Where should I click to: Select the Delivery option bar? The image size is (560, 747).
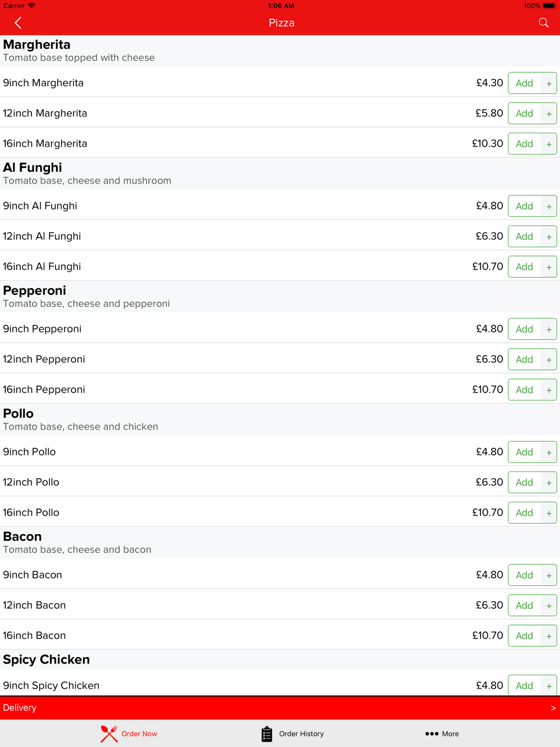(x=280, y=708)
